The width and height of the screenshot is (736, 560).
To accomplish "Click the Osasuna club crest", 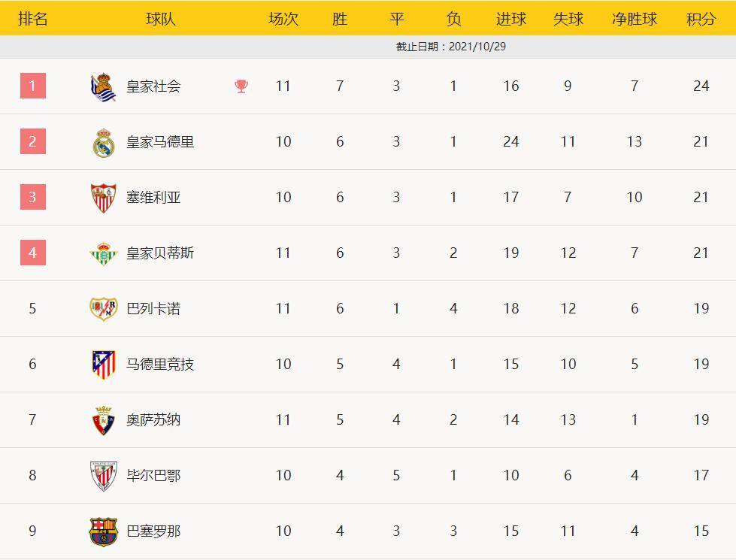I will (x=103, y=420).
